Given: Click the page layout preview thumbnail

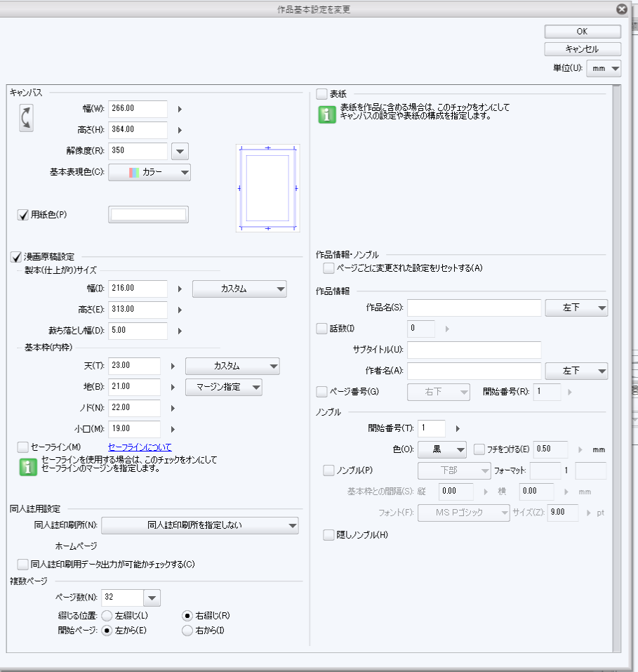Looking at the screenshot, I should 268,188.
